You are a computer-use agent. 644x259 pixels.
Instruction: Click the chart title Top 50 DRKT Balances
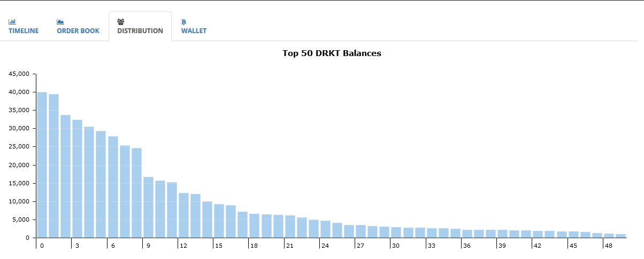pyautogui.click(x=332, y=53)
